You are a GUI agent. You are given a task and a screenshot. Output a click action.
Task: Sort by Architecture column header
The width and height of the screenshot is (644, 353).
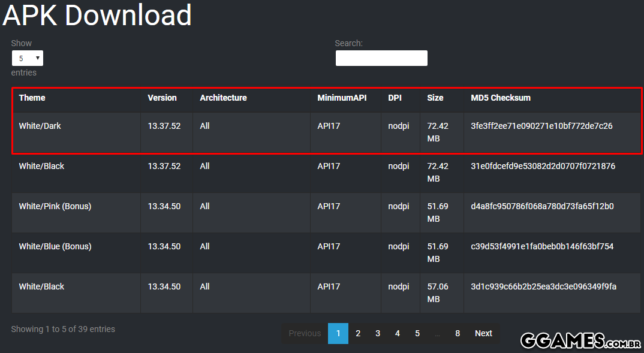[223, 98]
